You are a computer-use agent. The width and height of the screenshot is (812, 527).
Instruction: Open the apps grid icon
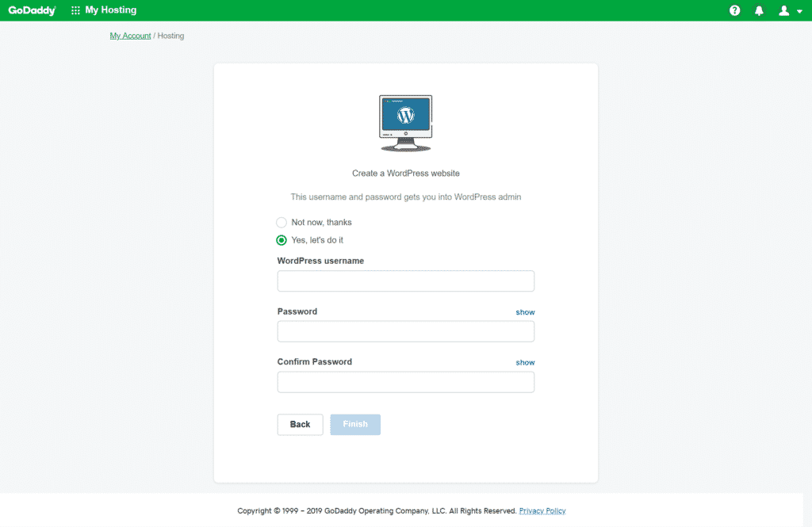click(75, 10)
